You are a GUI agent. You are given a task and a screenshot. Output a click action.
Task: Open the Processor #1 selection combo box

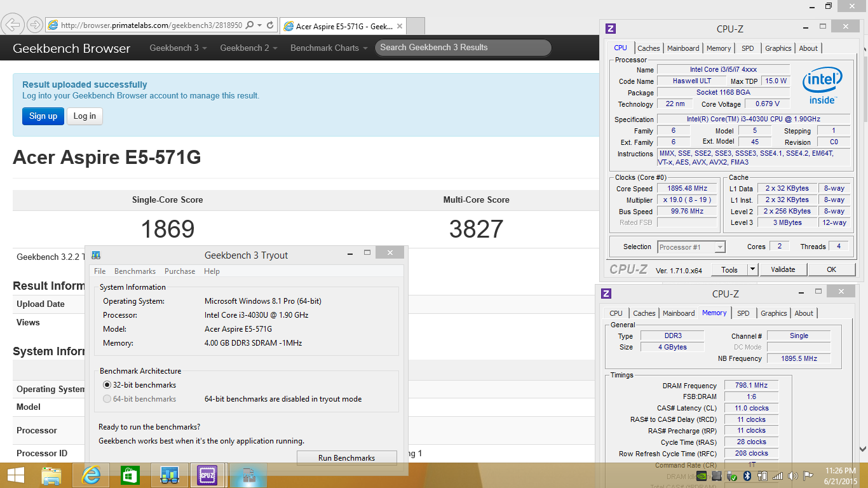coord(691,247)
